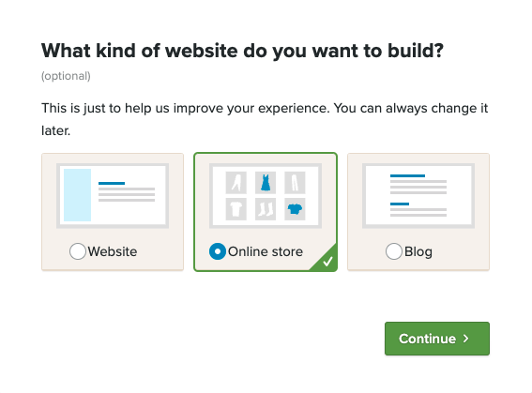Select the Blog radio button

click(x=394, y=251)
